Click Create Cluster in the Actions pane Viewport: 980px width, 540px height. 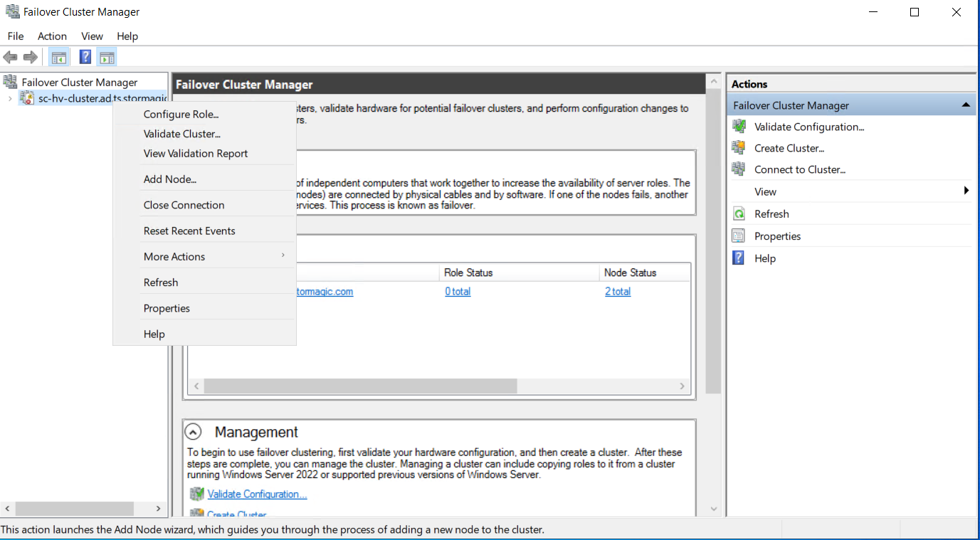pyautogui.click(x=789, y=148)
